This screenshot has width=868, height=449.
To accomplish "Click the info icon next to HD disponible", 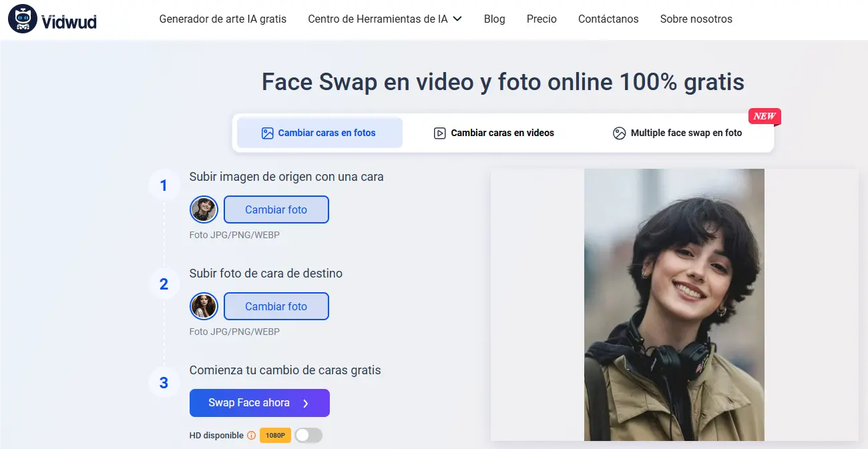I will pos(250,435).
